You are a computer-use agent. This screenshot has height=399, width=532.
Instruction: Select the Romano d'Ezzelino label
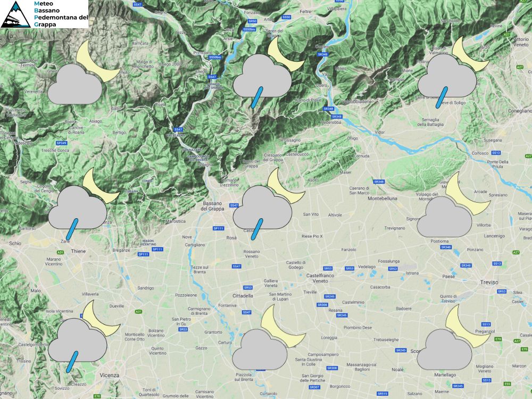tap(229, 183)
